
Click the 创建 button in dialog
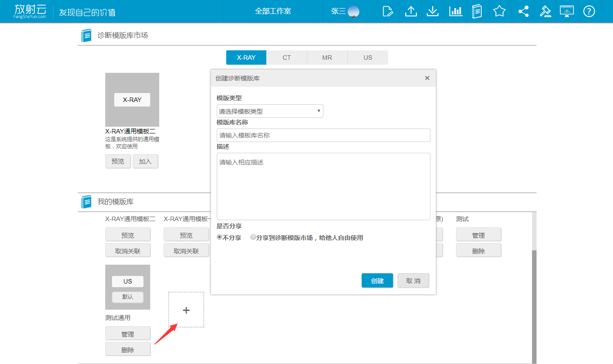point(377,280)
